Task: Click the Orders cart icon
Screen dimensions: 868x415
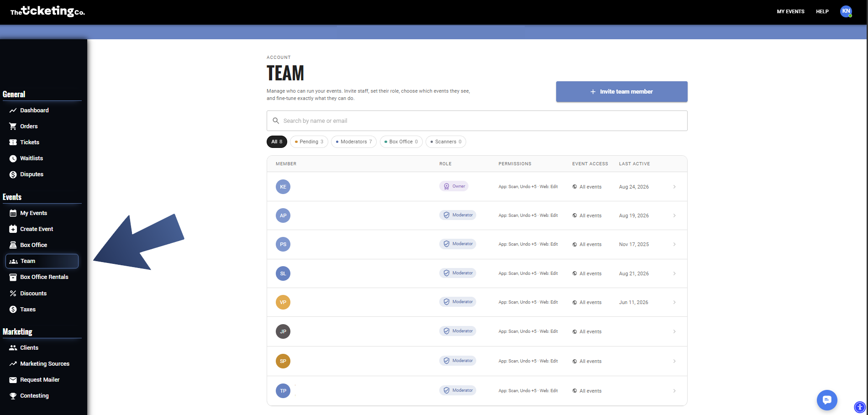Action: pos(13,126)
